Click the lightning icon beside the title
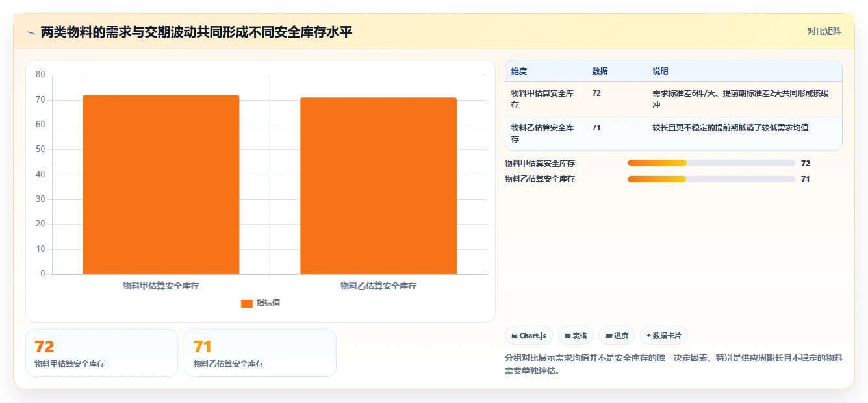Image resolution: width=868 pixels, height=403 pixels. [31, 32]
